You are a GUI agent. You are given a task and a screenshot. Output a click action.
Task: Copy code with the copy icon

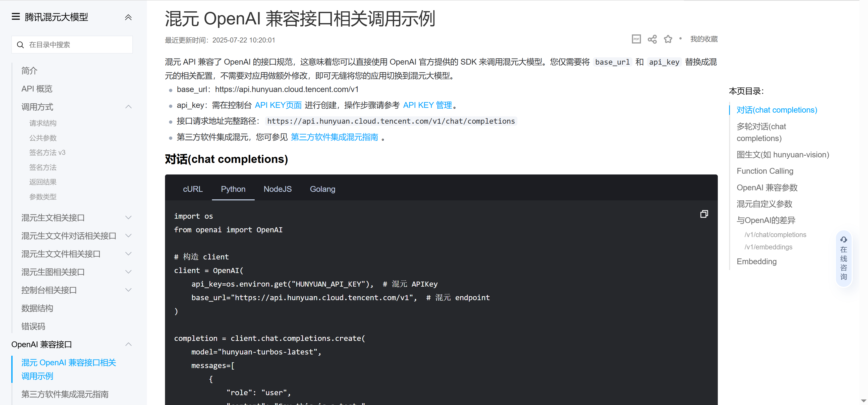704,214
